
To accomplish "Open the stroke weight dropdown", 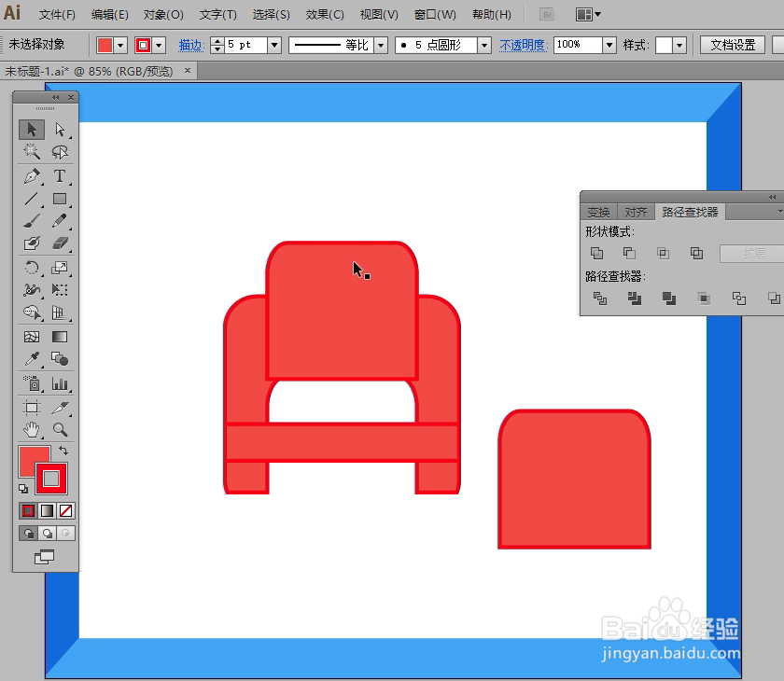I will coord(274,45).
